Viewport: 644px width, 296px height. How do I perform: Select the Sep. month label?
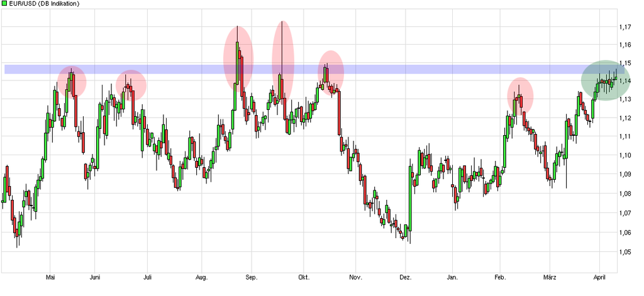[251, 277]
